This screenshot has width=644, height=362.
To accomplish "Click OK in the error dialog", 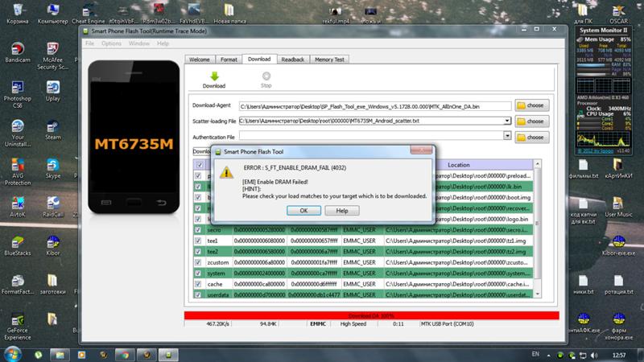I will (x=303, y=211).
